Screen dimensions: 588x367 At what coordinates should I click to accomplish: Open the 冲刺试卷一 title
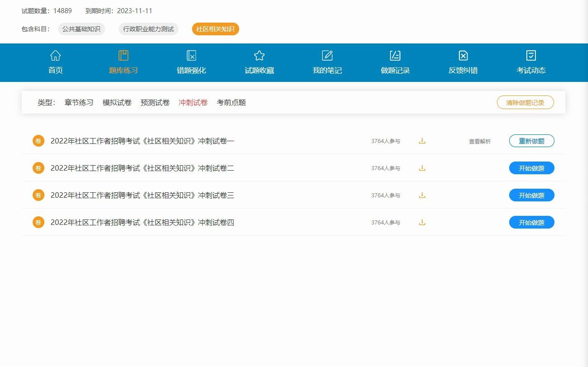click(142, 141)
